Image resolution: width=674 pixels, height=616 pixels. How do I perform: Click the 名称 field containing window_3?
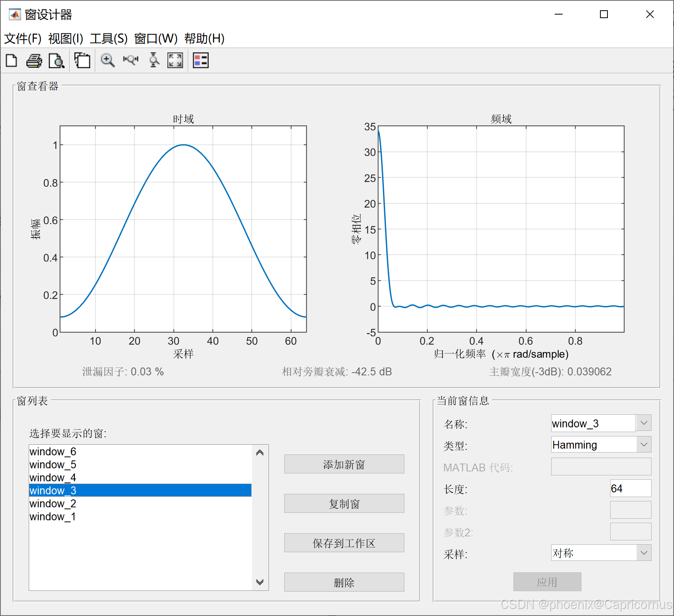click(593, 423)
